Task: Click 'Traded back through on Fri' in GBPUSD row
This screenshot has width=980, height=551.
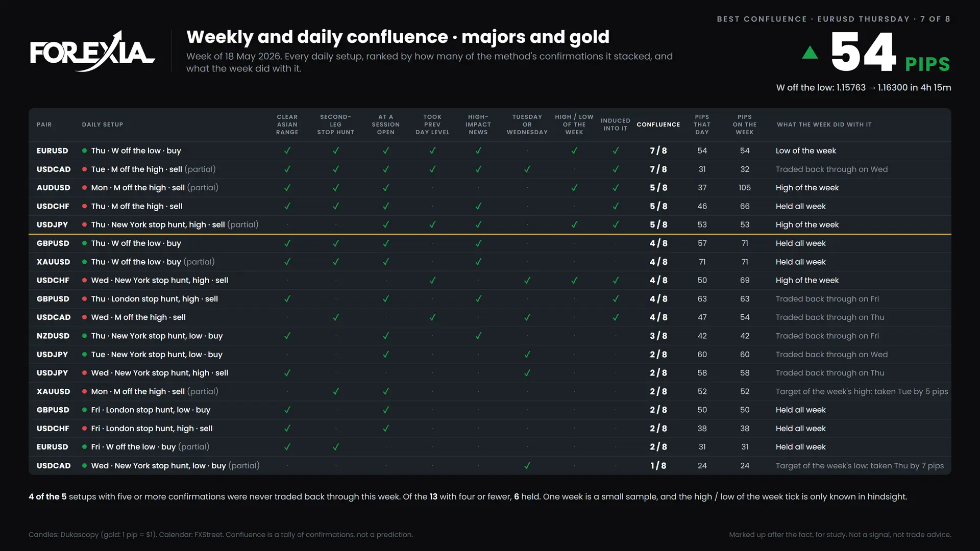Action: [827, 299]
